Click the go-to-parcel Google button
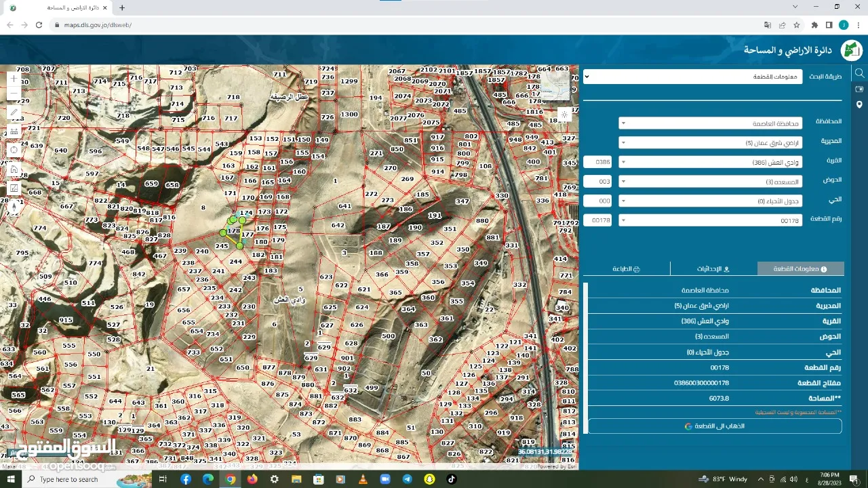This screenshot has height=488, width=868. point(714,426)
